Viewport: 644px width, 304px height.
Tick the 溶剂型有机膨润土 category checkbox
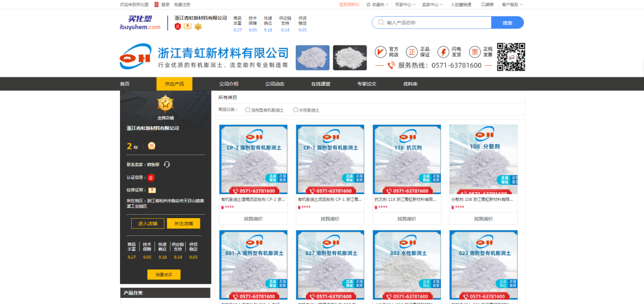coord(248,110)
